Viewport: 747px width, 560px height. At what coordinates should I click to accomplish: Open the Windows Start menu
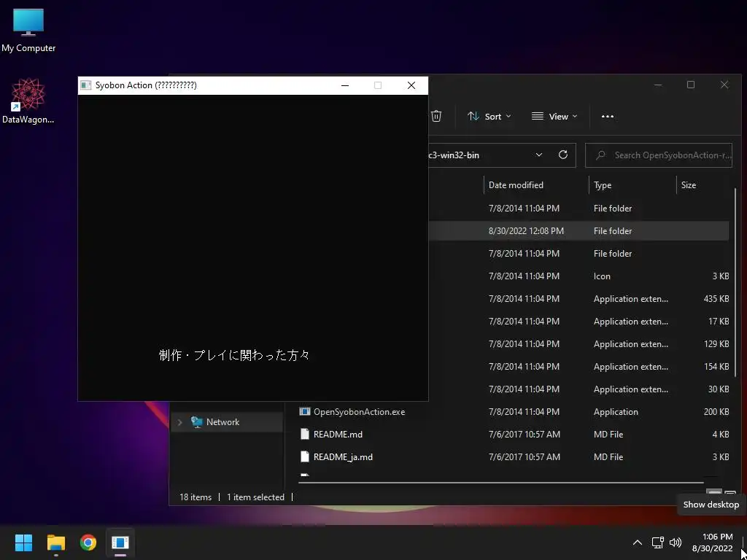(23, 542)
